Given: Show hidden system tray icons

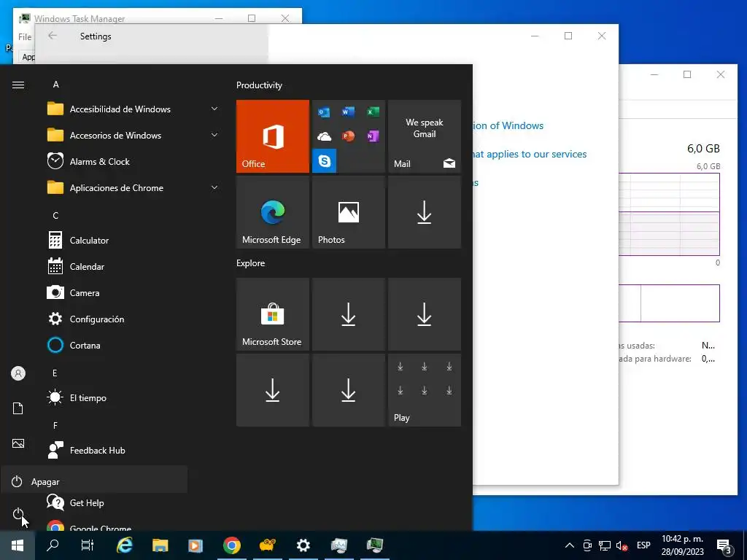Looking at the screenshot, I should [x=569, y=545].
